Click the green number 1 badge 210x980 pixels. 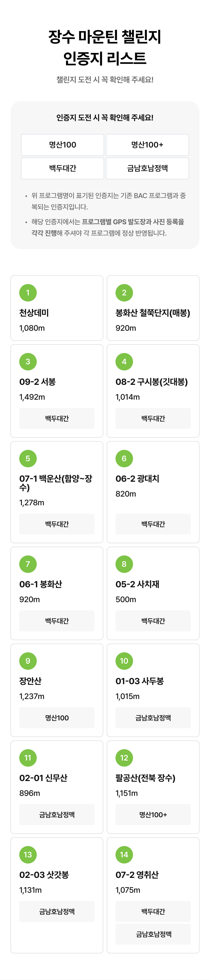tap(28, 293)
